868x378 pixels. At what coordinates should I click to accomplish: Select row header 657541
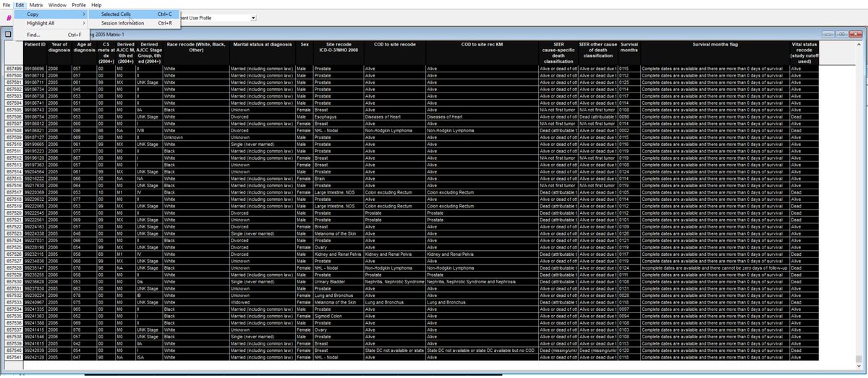tap(14, 357)
